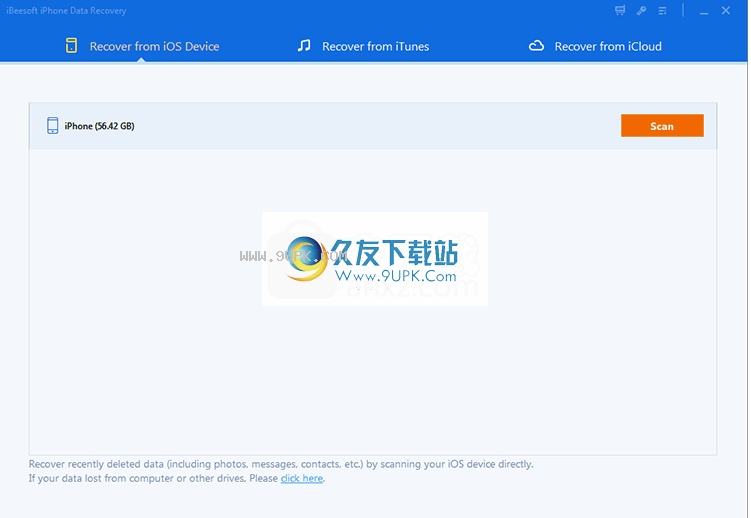Click the shopping cart purchase icon
The height and width of the screenshot is (518, 751).
coord(620,11)
